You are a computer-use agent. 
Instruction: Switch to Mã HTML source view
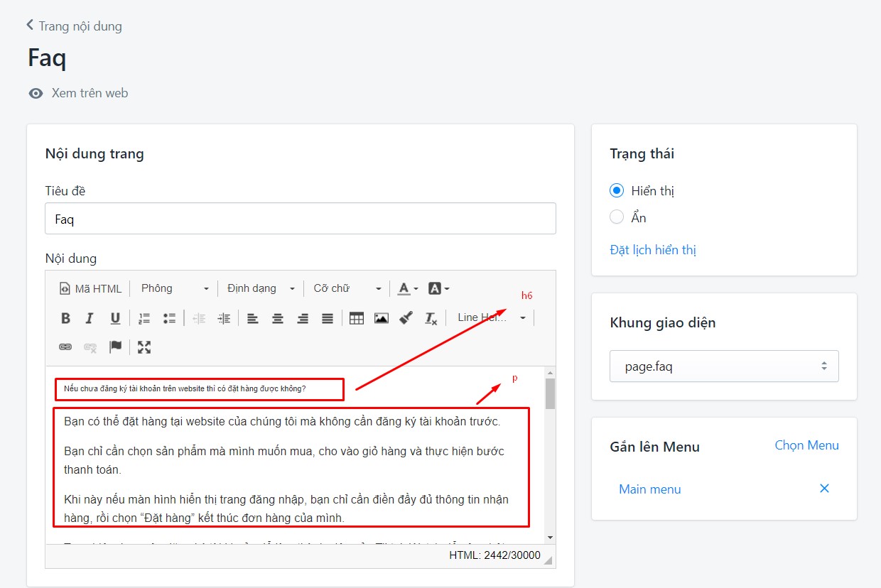point(91,288)
